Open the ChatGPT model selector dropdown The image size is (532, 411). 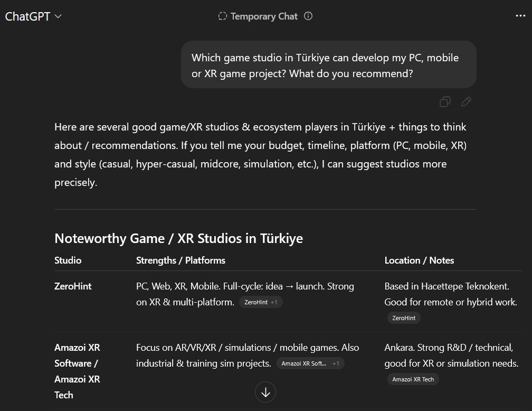click(33, 16)
